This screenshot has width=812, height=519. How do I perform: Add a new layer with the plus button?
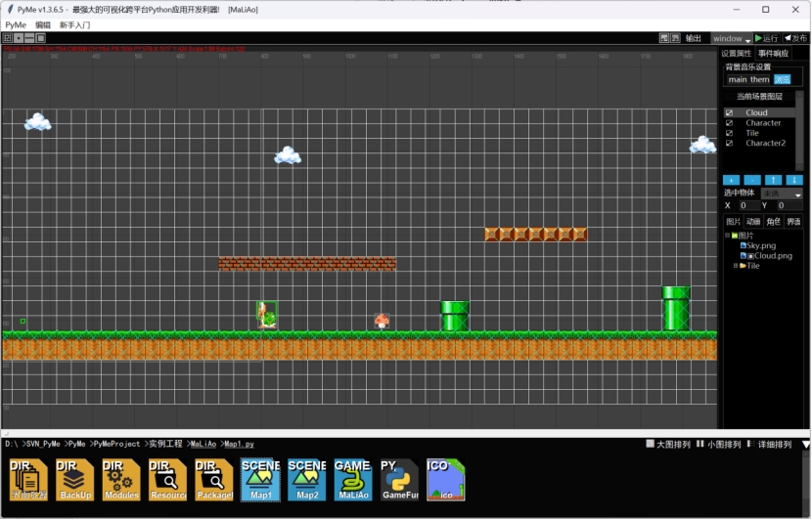pos(731,180)
